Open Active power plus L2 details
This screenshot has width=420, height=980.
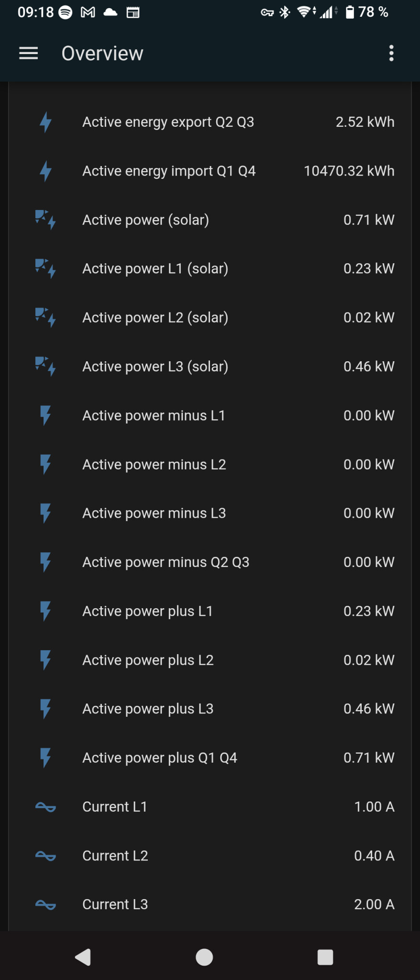pyautogui.click(x=148, y=660)
